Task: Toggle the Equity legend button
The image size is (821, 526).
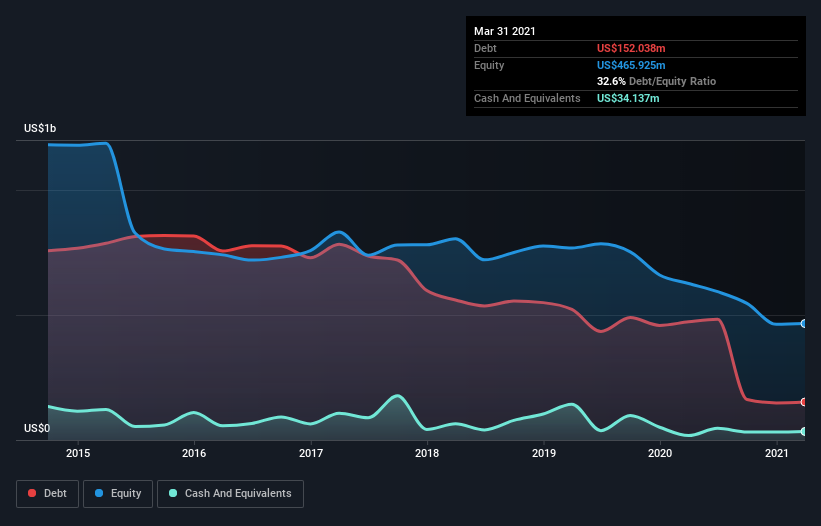Action: [118, 494]
